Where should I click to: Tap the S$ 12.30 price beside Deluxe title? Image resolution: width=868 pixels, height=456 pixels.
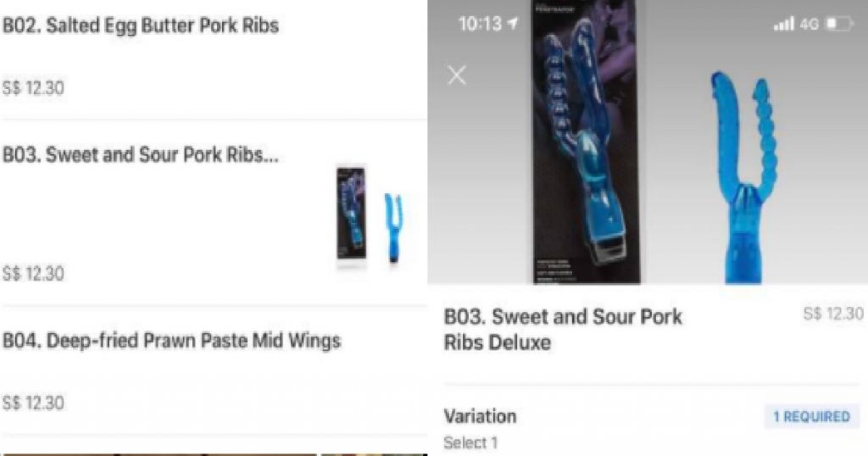[833, 314]
